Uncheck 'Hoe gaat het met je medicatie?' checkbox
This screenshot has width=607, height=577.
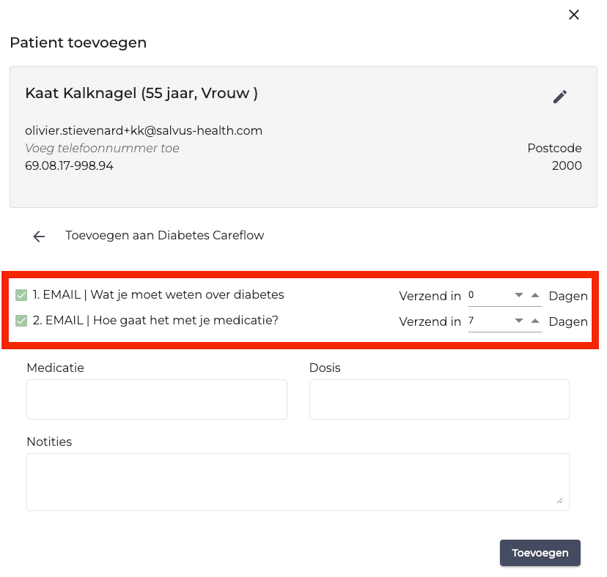(x=21, y=321)
